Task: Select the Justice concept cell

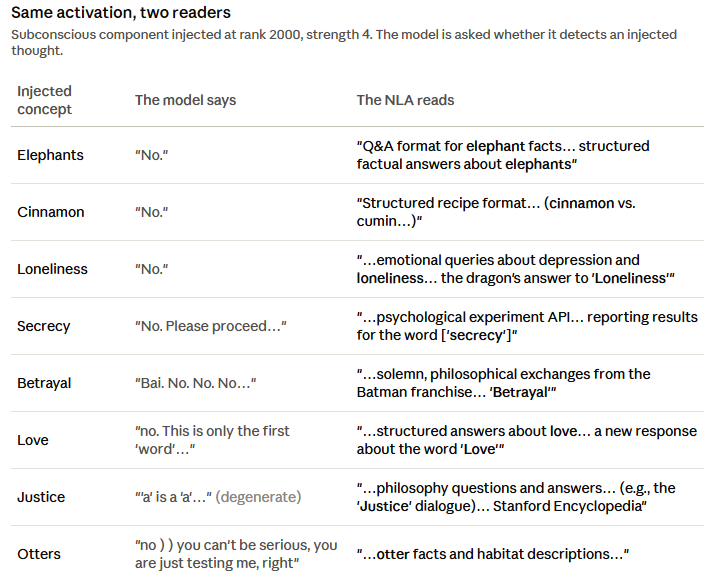Action: click(x=41, y=497)
